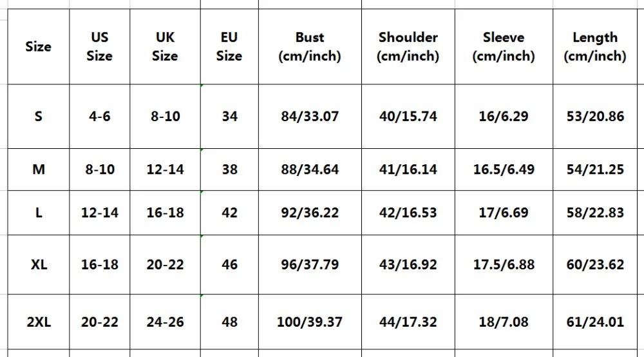Click the Bust (cm/inch) header cell

tap(310, 47)
